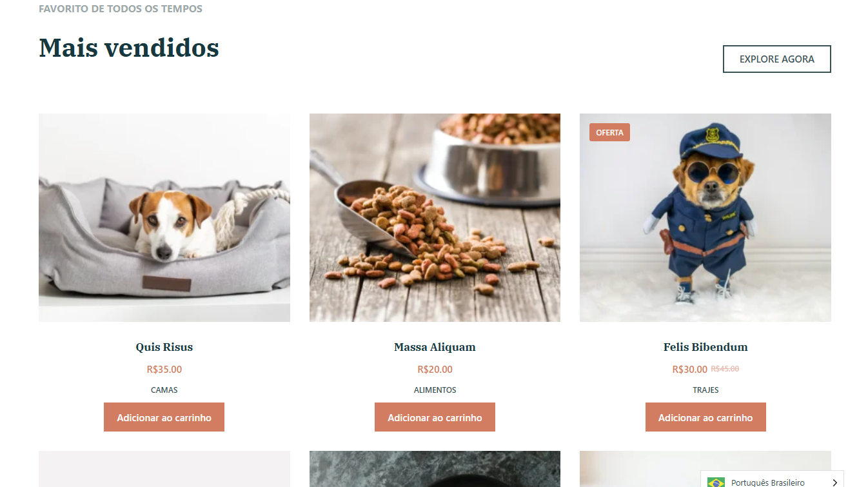
Task: Add Massa Aliquam to cart
Action: pyautogui.click(x=435, y=417)
